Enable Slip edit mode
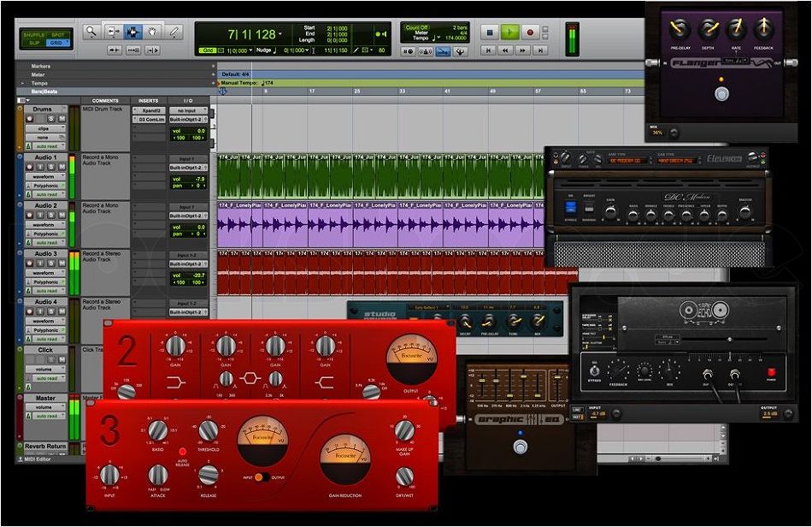 click(34, 42)
